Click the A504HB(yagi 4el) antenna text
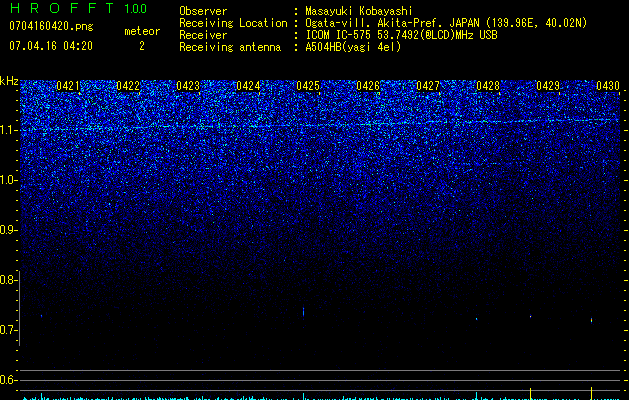 353,47
